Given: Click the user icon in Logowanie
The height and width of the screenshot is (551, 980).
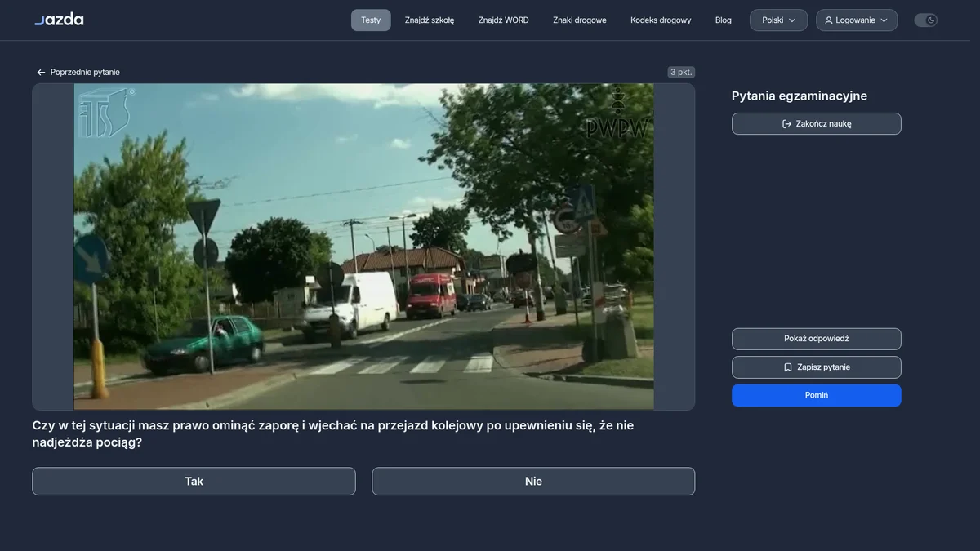Looking at the screenshot, I should [829, 20].
